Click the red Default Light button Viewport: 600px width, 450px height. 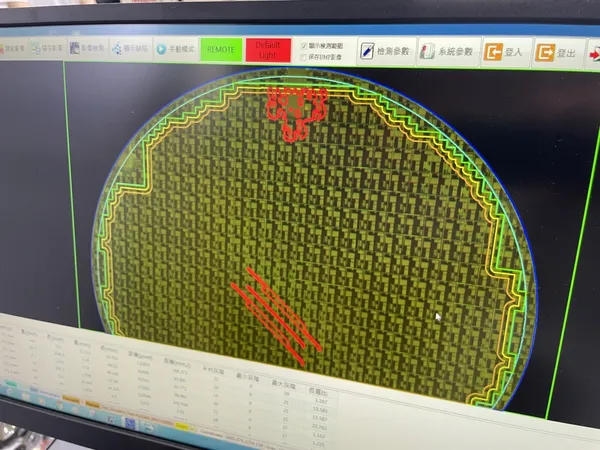(267, 50)
